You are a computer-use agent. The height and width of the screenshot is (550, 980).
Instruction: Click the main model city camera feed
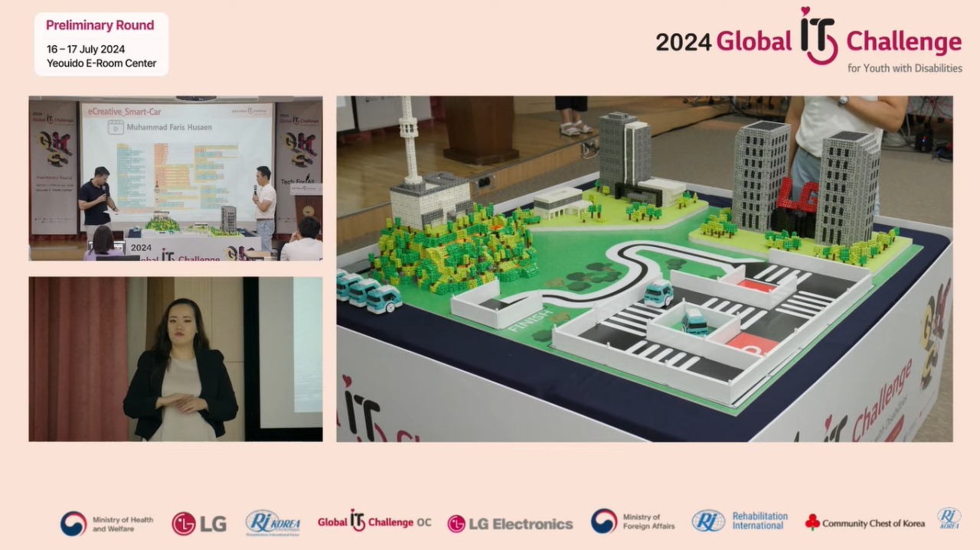645,268
